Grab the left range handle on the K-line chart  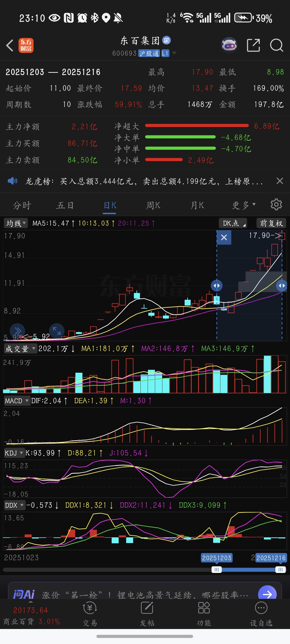(217, 285)
